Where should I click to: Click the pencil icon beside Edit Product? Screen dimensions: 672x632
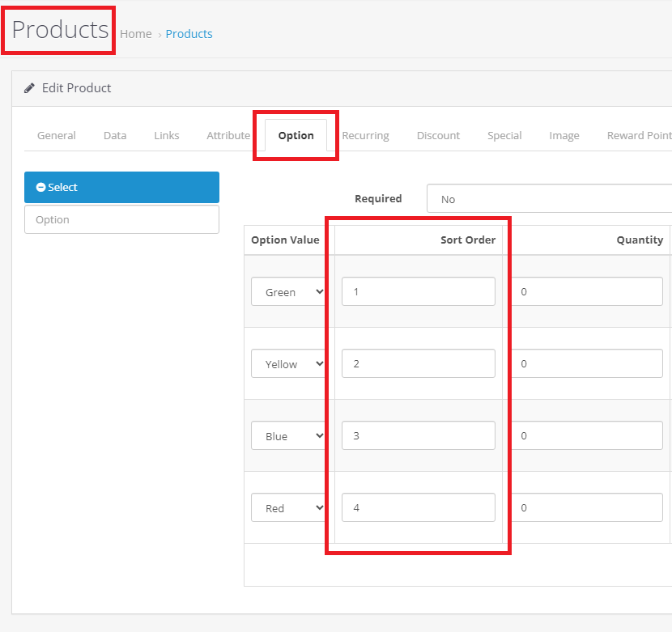pos(30,87)
